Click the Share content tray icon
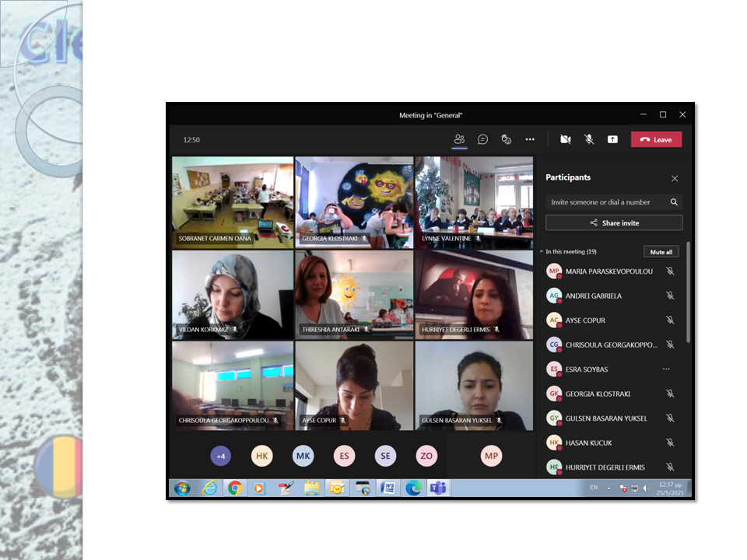The width and height of the screenshot is (747, 560). [612, 139]
